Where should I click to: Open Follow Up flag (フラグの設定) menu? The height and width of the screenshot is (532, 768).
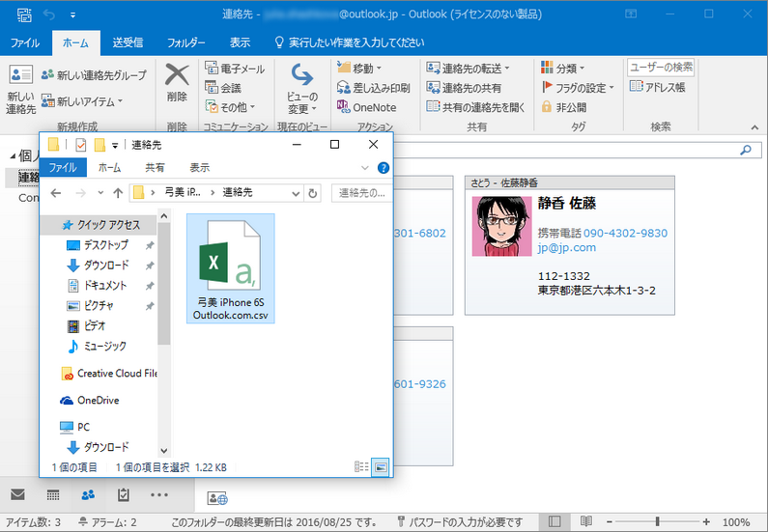click(578, 88)
